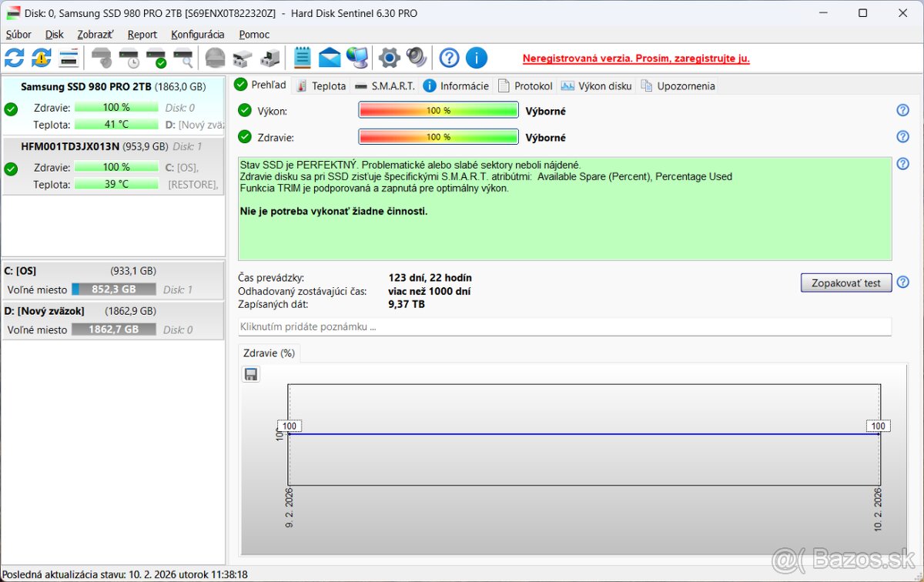The width and height of the screenshot is (924, 582).
Task: Click the C: [OS] free space bar
Action: (114, 289)
